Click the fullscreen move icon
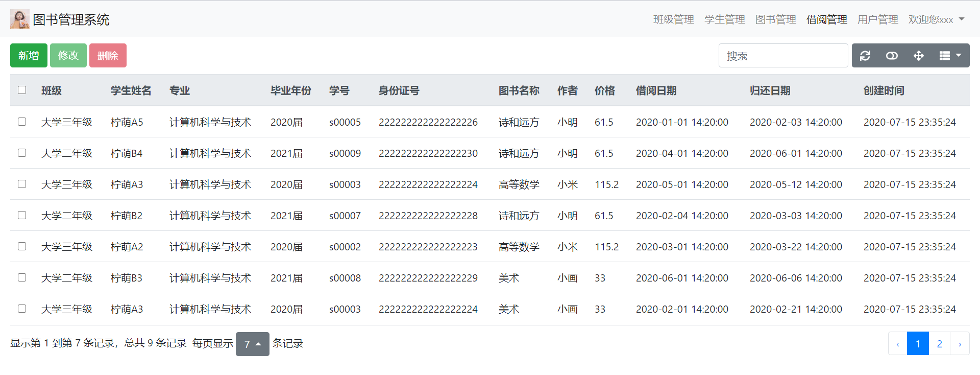The height and width of the screenshot is (375, 980). coord(918,56)
